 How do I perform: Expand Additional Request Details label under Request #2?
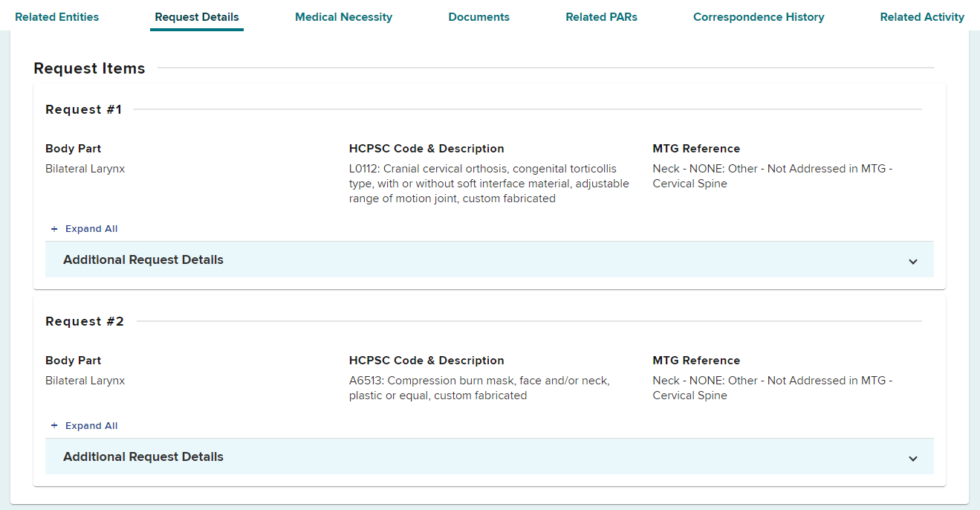click(x=143, y=457)
